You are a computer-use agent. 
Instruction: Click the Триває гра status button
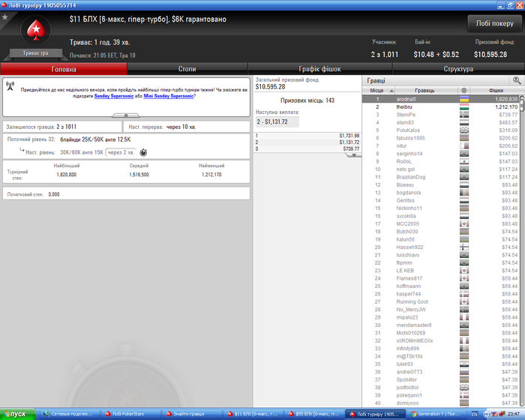point(36,53)
